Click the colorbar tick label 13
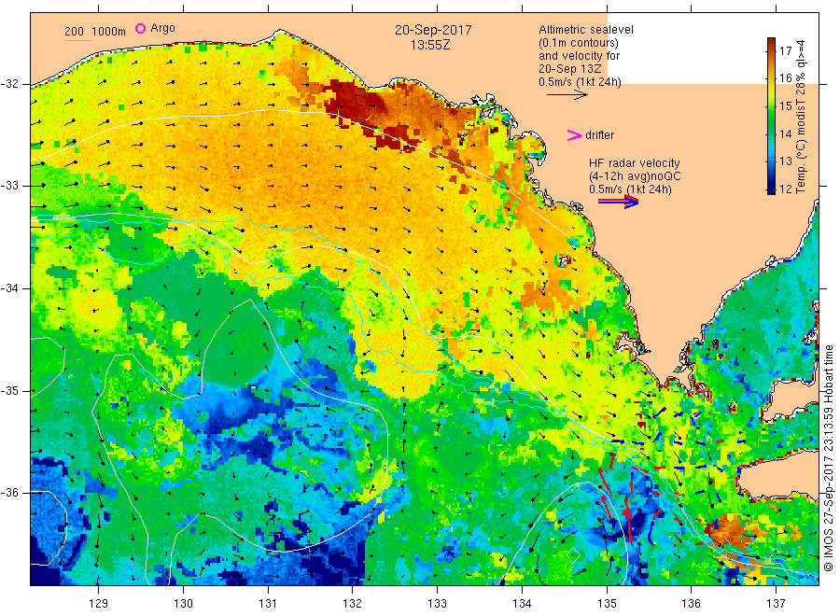This screenshot has width=840, height=616. pos(785,161)
